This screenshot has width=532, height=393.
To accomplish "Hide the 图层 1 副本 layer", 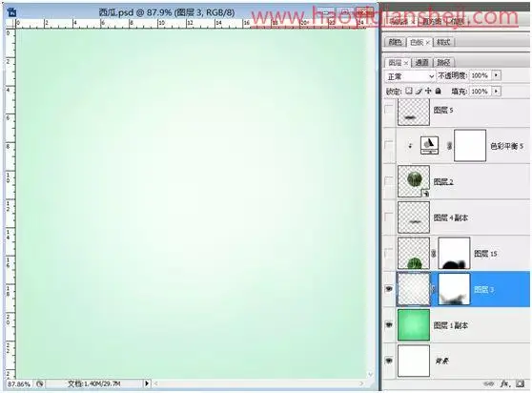I will click(x=389, y=324).
